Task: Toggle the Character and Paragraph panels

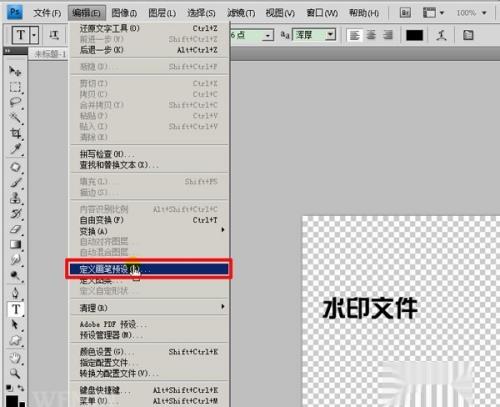Action: [468, 35]
